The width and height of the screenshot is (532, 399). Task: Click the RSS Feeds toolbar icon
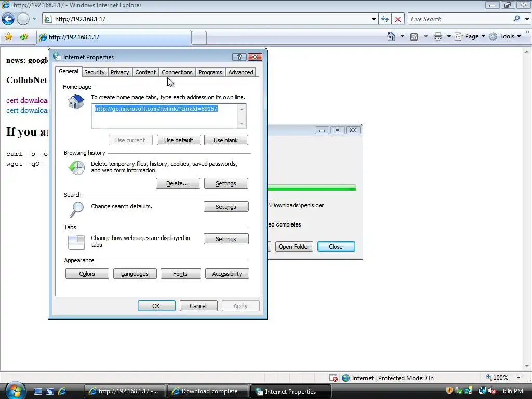tap(414, 37)
